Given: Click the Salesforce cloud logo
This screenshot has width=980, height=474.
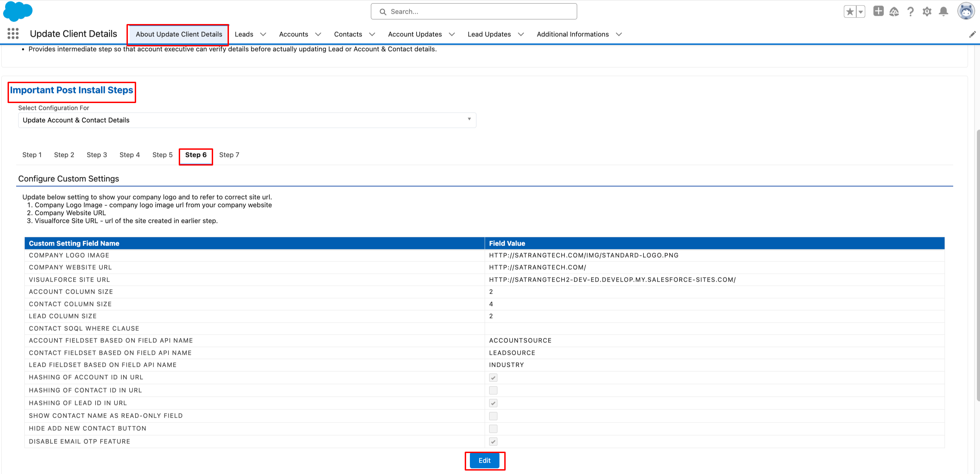Looking at the screenshot, I should [18, 11].
